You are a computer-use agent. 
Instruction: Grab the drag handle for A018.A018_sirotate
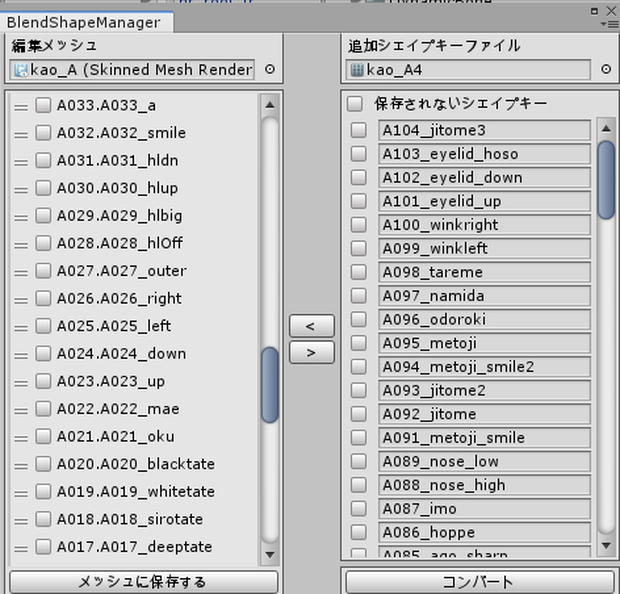(x=21, y=521)
